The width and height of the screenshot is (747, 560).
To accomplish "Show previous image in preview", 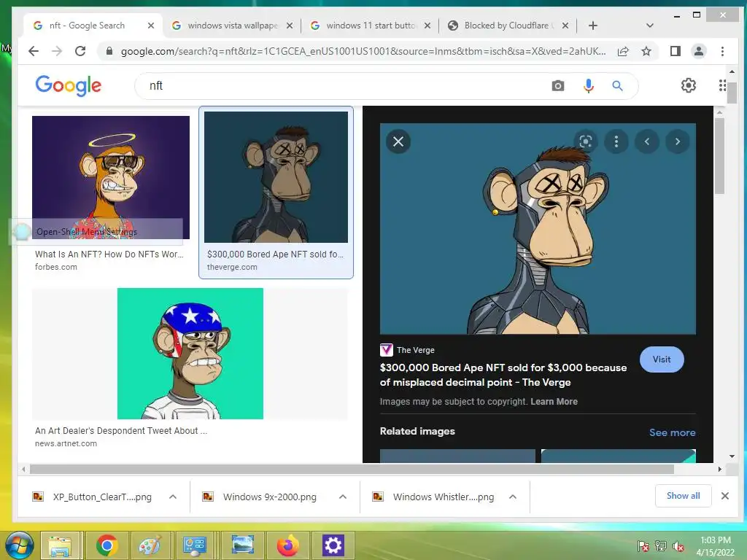I will tap(647, 141).
